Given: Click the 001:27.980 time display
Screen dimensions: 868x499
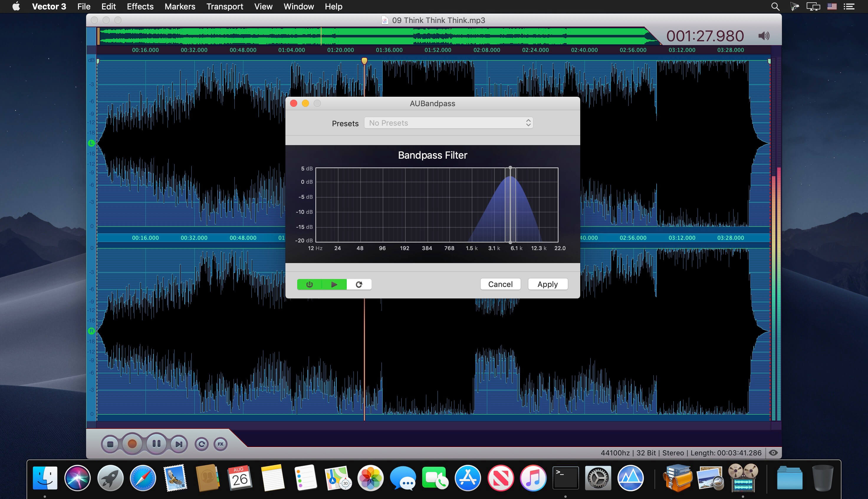Looking at the screenshot, I should pos(705,36).
